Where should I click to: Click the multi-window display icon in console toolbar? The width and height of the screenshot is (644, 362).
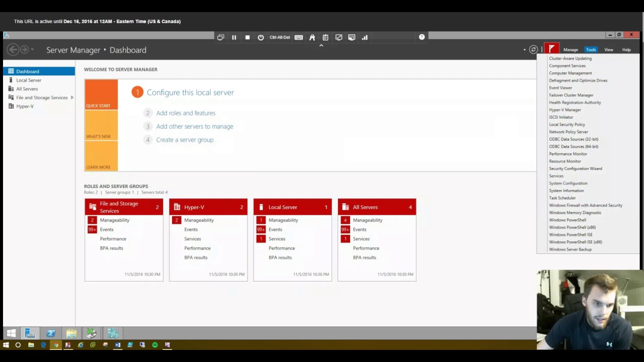coord(352,37)
